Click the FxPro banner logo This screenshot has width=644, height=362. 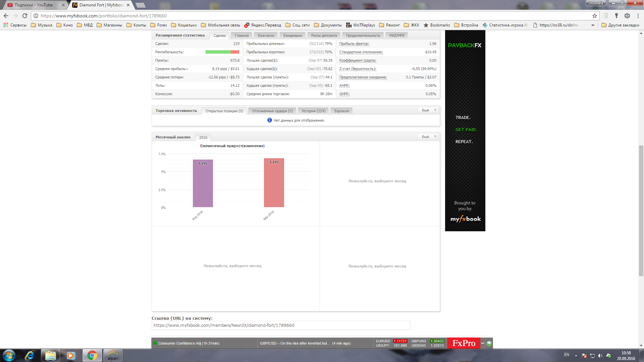click(x=464, y=343)
